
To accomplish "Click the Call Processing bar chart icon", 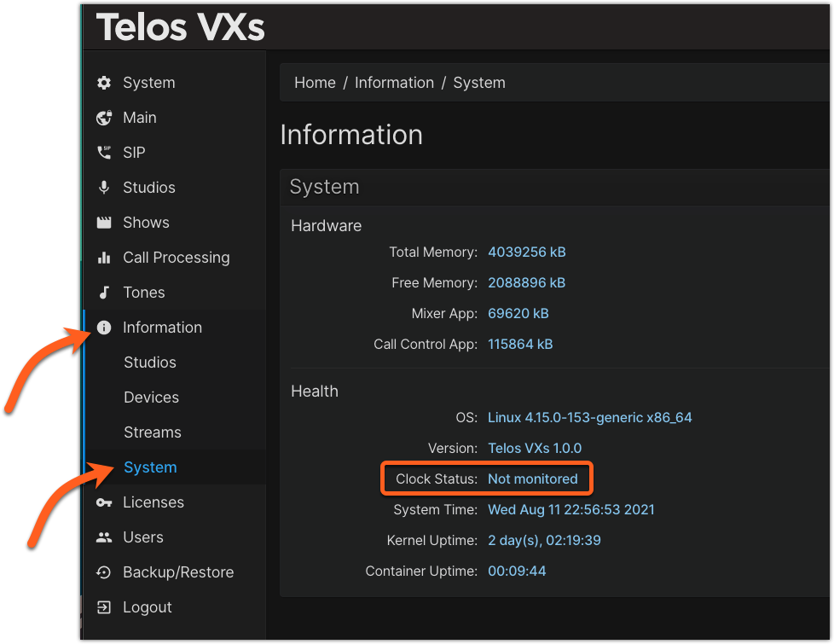I will coord(104,258).
